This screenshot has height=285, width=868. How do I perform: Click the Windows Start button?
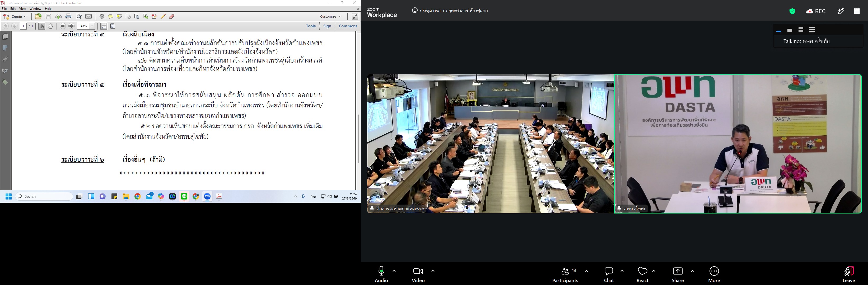tap(8, 197)
